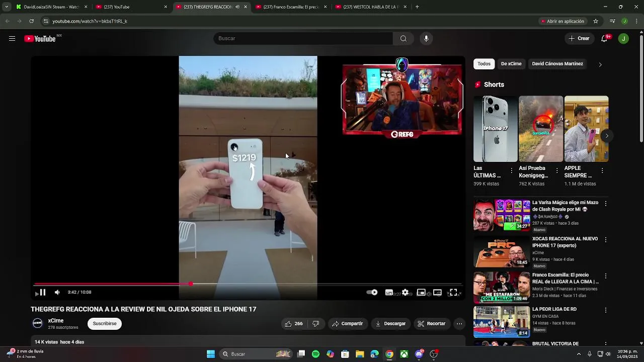Start voice search with microphone

click(x=426, y=39)
